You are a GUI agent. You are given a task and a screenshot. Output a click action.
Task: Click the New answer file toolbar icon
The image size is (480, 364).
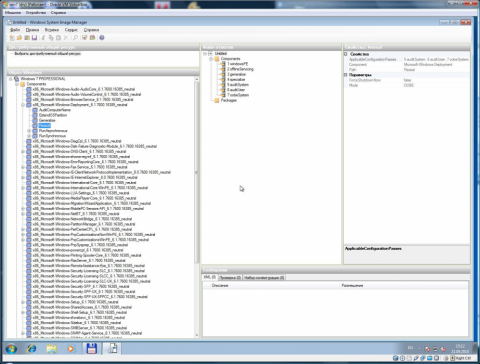click(x=12, y=38)
